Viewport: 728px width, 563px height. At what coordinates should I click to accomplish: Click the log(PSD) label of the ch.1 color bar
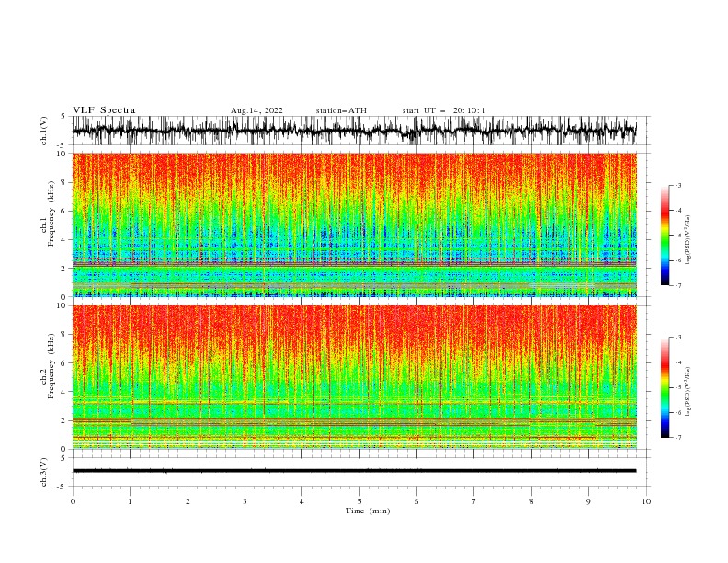click(688, 240)
